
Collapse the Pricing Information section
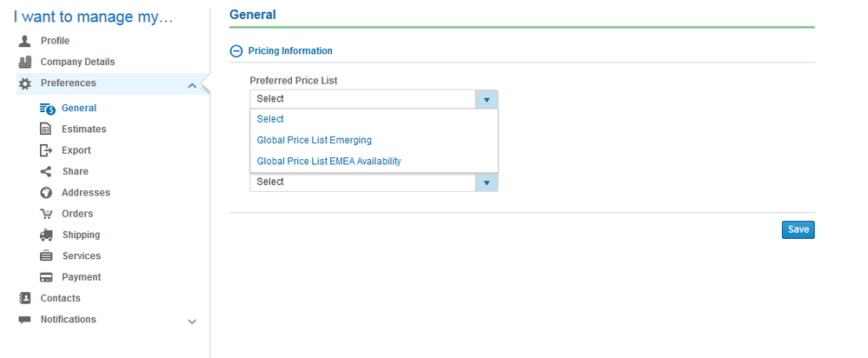(x=235, y=51)
